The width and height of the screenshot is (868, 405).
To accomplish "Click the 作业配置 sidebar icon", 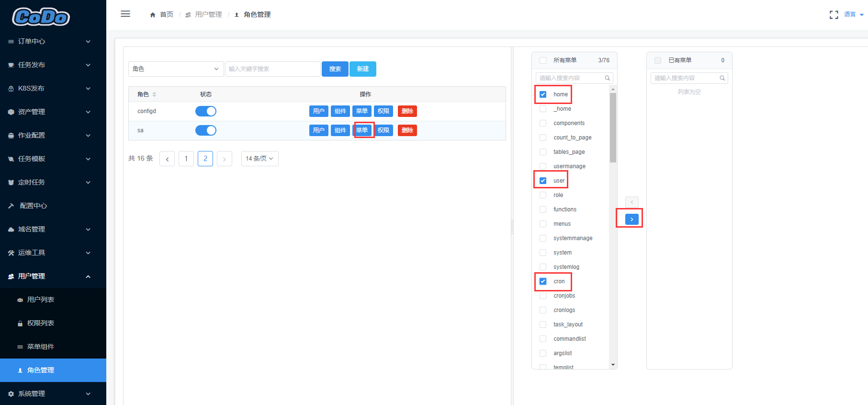I will [11, 136].
